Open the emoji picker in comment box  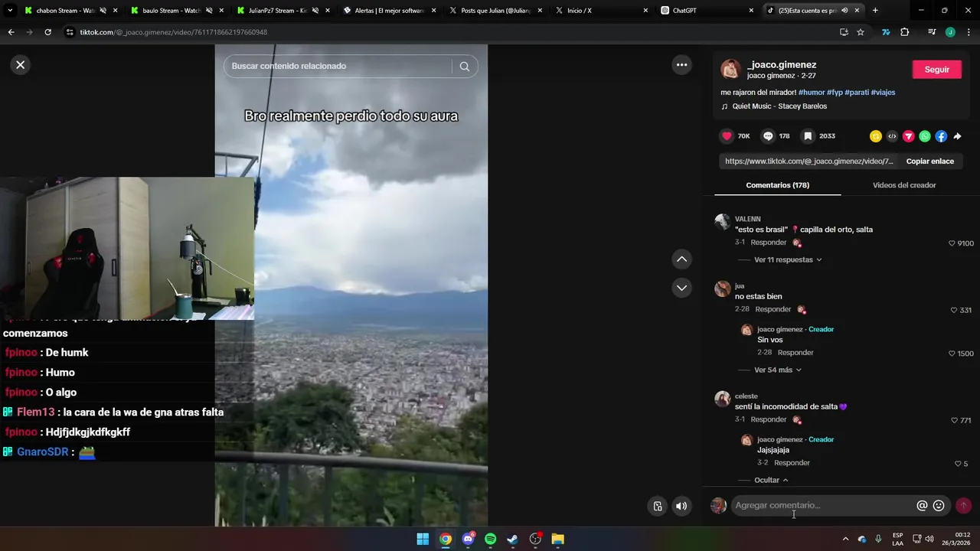click(x=939, y=506)
